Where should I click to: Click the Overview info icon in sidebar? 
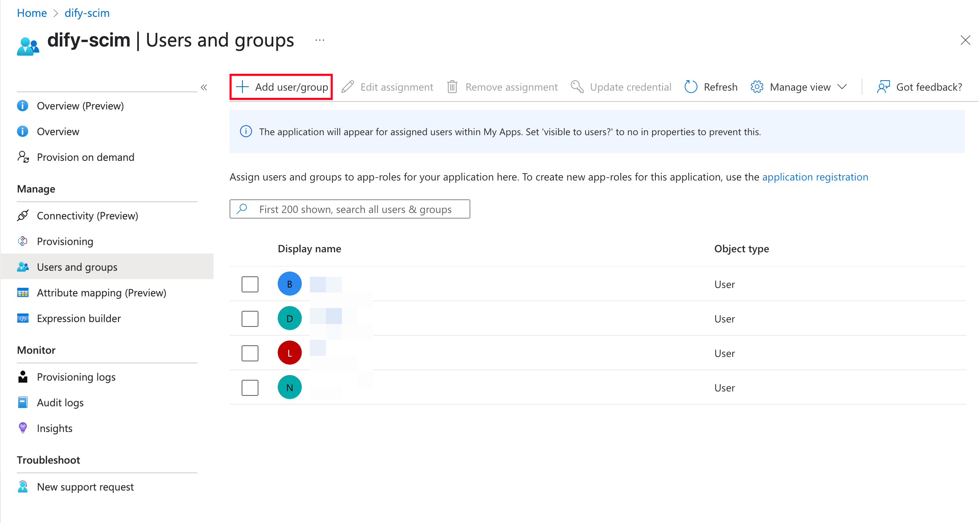click(x=22, y=131)
